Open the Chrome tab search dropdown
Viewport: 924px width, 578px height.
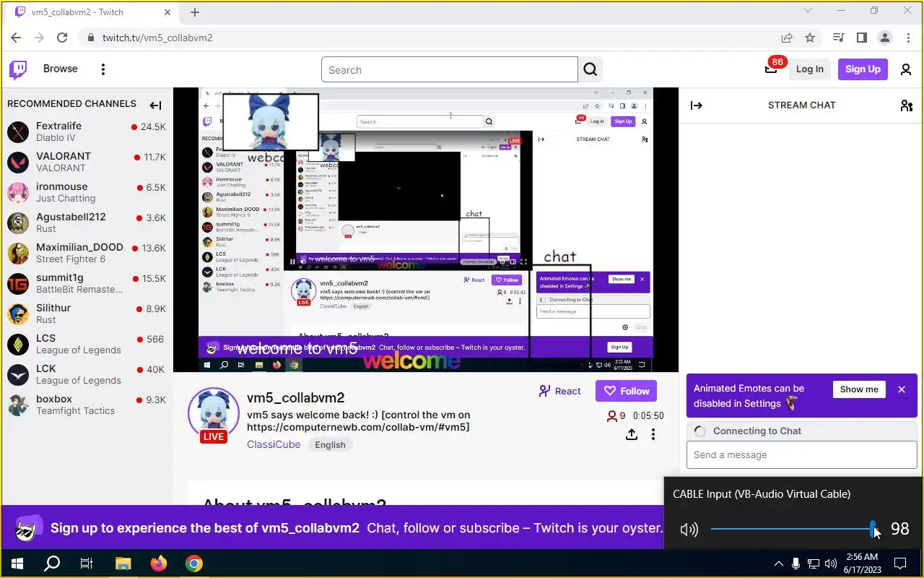pyautogui.click(x=808, y=10)
